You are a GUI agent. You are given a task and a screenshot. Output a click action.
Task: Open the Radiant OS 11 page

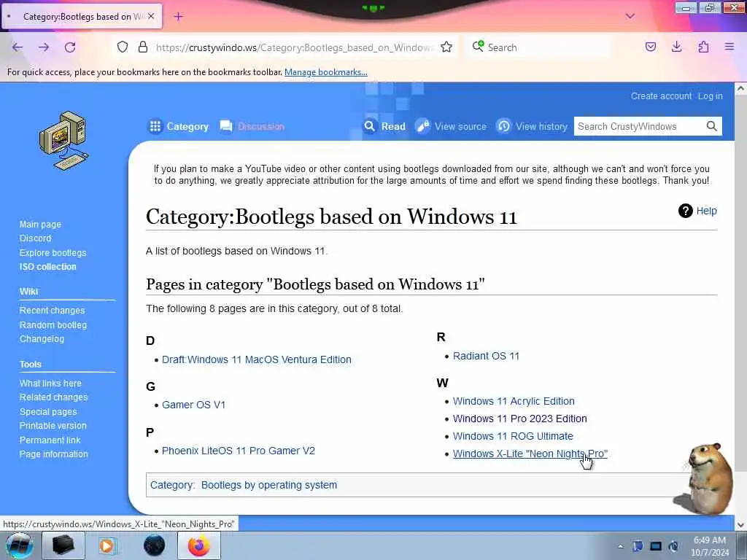486,356
